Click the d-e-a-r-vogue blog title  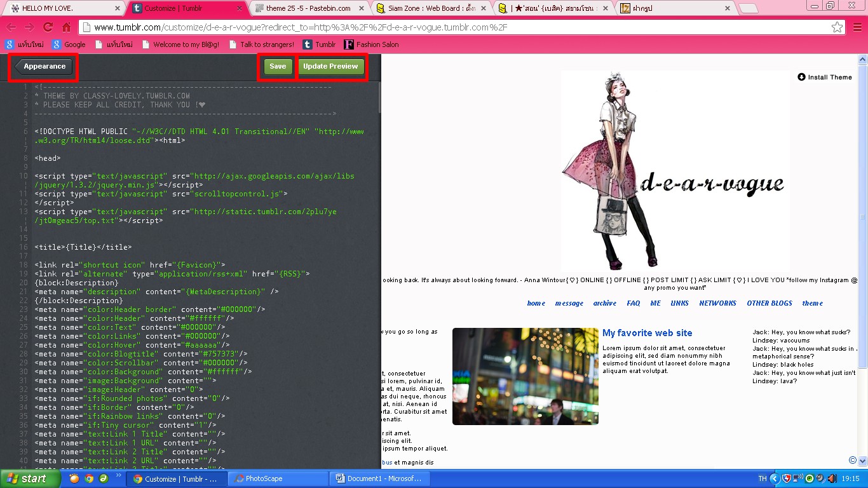pos(712,184)
